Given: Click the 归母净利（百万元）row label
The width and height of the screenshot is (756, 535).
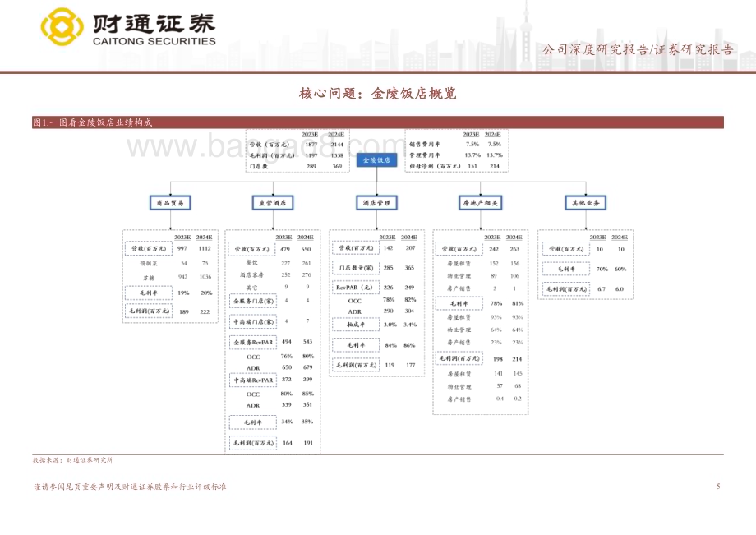Looking at the screenshot, I should point(435,166).
